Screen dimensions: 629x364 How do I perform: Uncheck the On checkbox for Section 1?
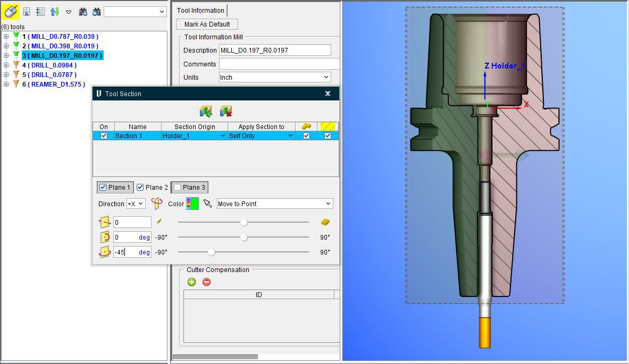click(x=104, y=136)
